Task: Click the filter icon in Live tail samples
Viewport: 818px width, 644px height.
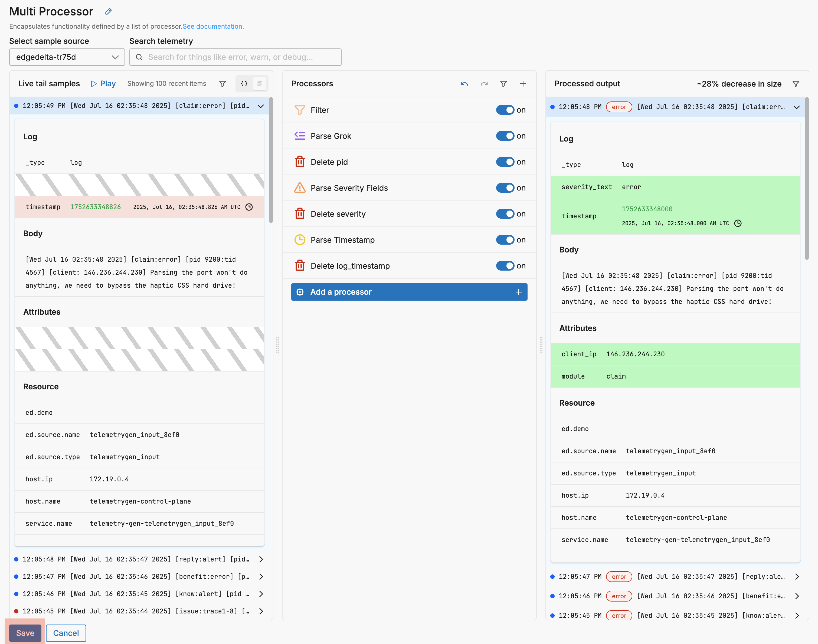Action: (x=223, y=84)
